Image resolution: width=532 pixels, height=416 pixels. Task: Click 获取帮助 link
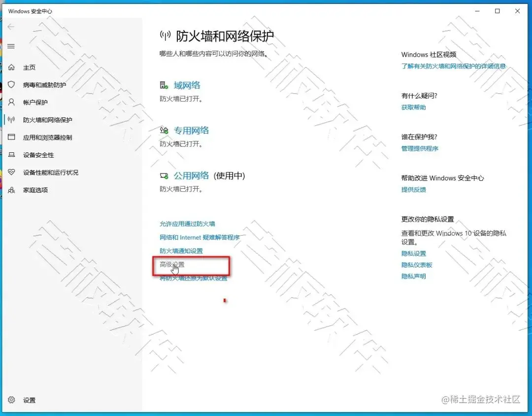(x=413, y=107)
